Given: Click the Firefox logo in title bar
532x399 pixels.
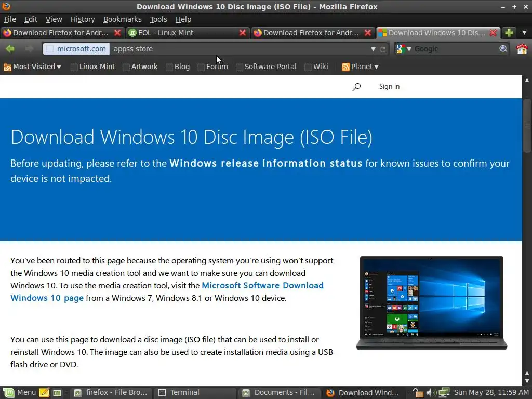Looking at the screenshot, I should 6,6.
